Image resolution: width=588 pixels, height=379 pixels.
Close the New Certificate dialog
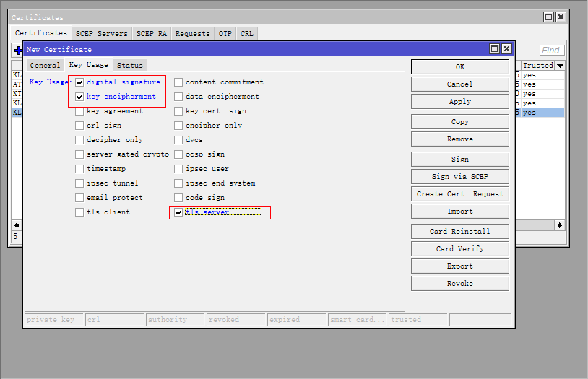506,49
